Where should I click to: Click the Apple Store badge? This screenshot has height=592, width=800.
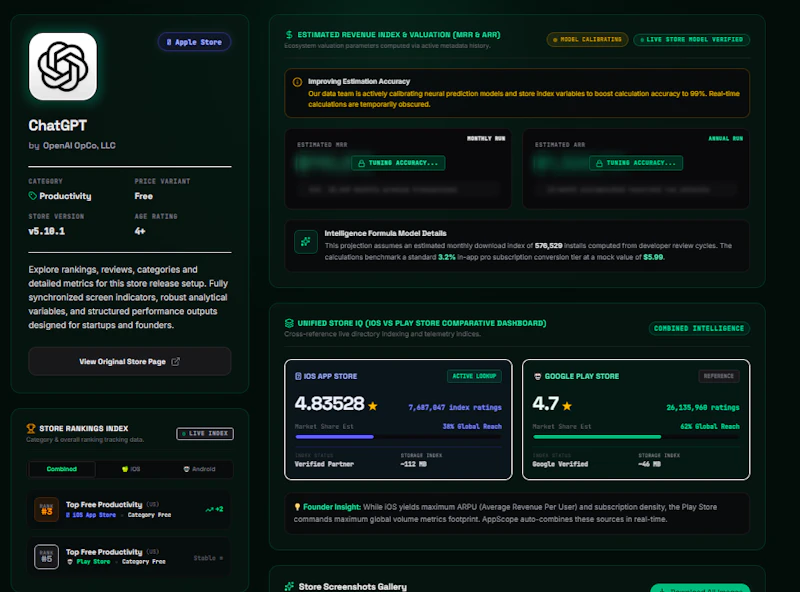[194, 42]
